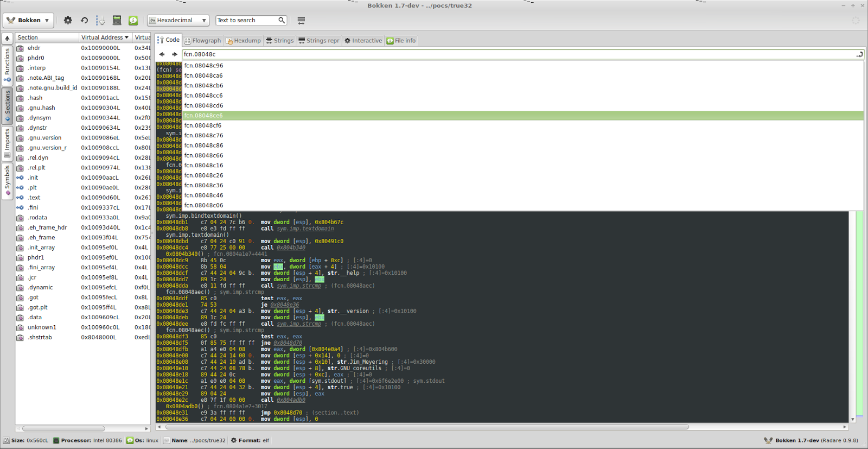The height and width of the screenshot is (449, 868).
Task: Click the reload/undo arrow toolbar icon
Action: coord(84,20)
